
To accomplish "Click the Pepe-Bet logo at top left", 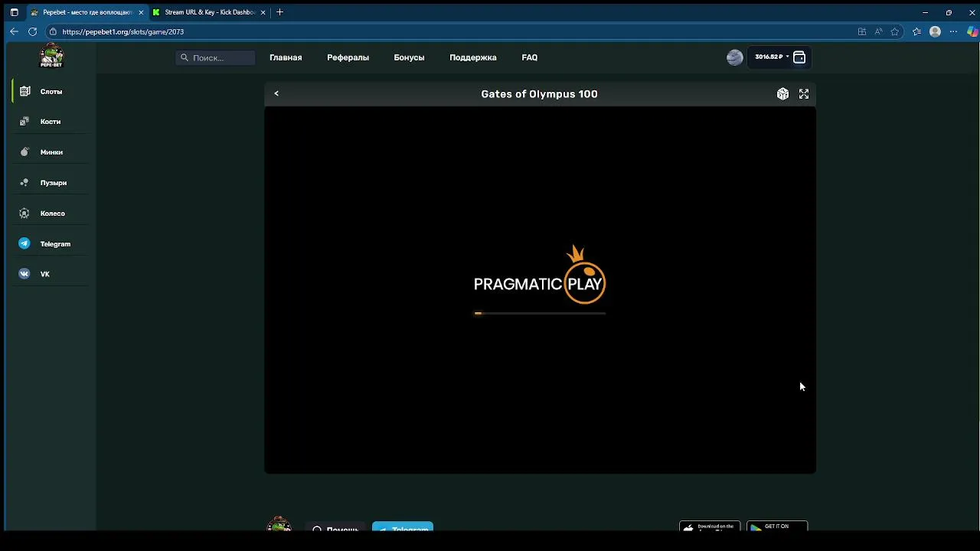I will [51, 56].
